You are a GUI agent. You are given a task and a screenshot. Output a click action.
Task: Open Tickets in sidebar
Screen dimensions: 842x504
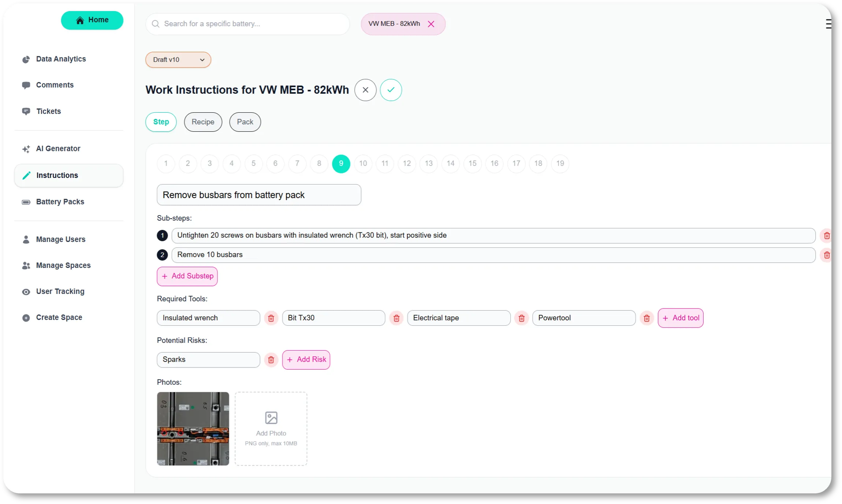point(41,111)
